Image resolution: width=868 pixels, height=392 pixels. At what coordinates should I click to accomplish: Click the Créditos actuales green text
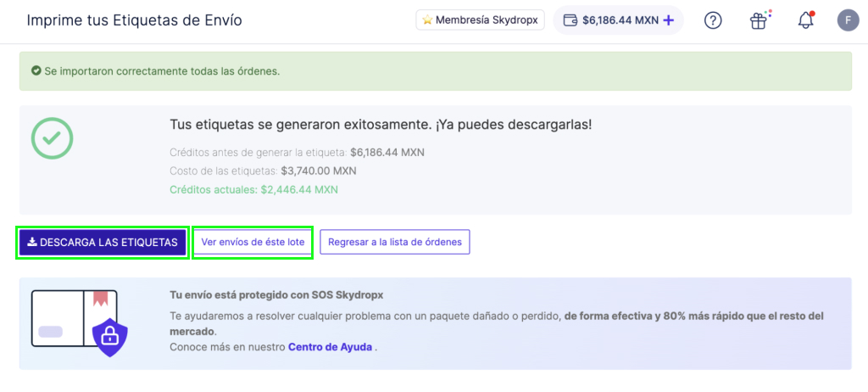coord(254,189)
